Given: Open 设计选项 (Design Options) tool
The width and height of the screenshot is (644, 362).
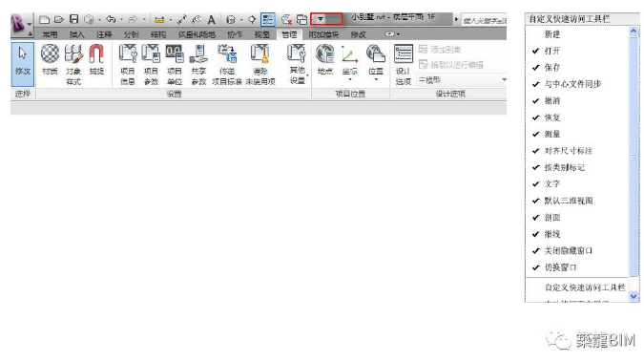Looking at the screenshot, I should (404, 65).
